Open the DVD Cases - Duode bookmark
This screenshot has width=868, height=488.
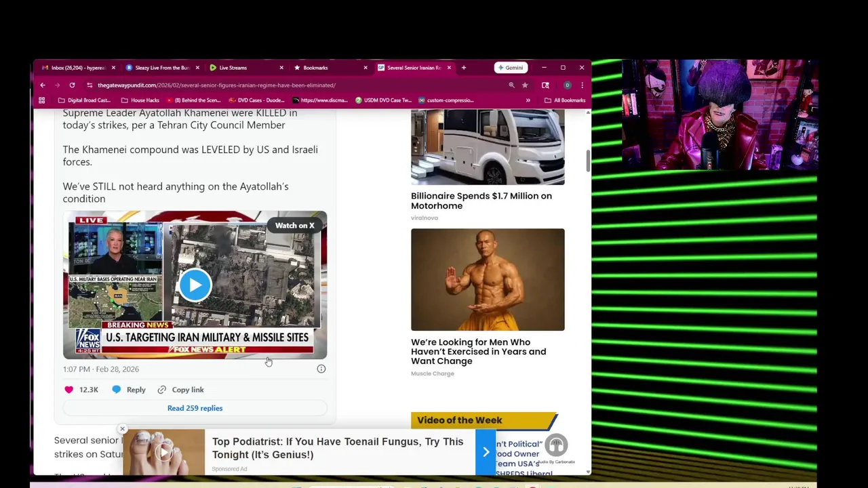coord(256,100)
